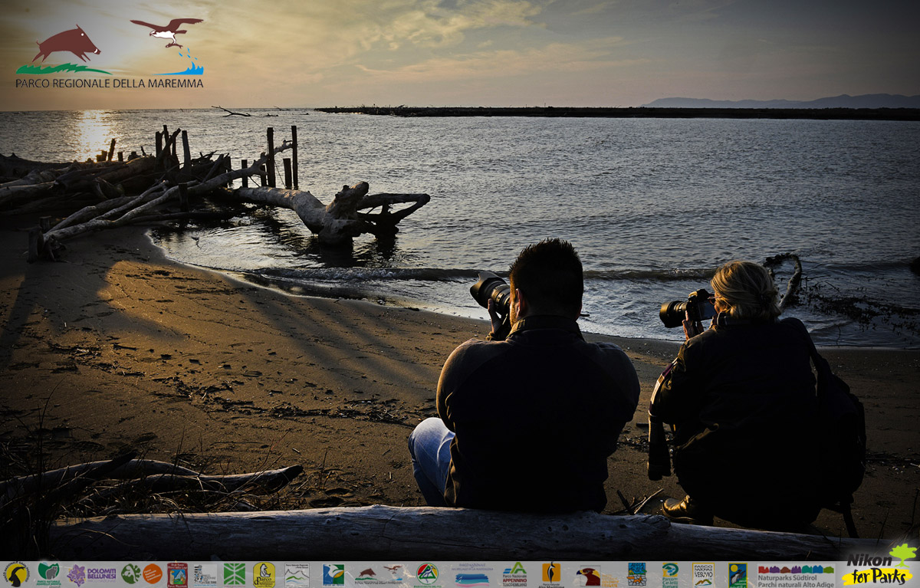This screenshot has width=920, height=588.
Task: Click the Parco Regionale della Maremma header logo
Action: [x=110, y=54]
